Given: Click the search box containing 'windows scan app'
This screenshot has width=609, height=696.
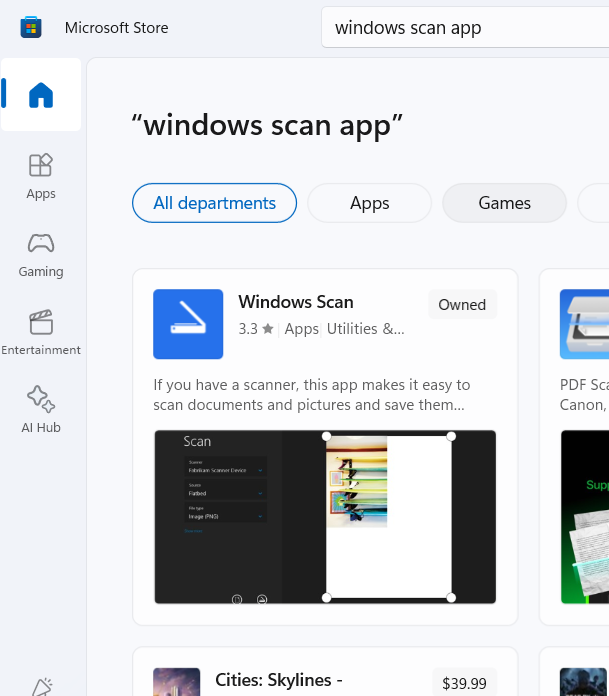Looking at the screenshot, I should coord(465,28).
